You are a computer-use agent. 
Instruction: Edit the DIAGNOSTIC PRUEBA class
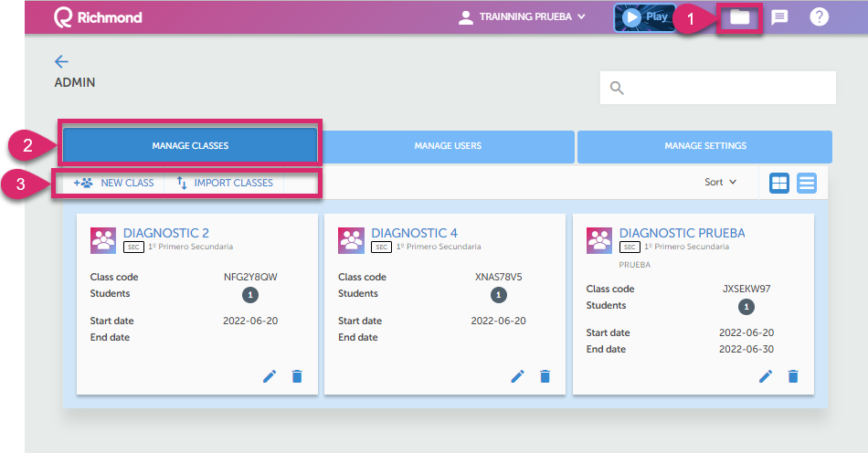(x=766, y=376)
